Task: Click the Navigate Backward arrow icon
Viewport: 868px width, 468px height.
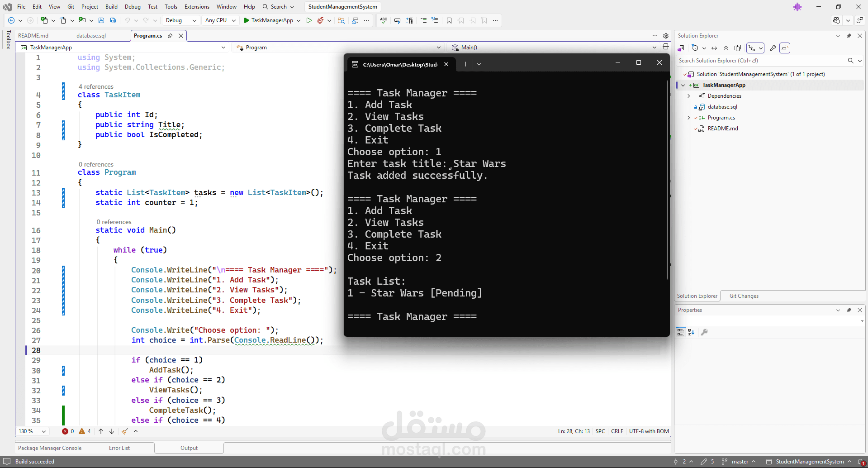Action: [11, 20]
